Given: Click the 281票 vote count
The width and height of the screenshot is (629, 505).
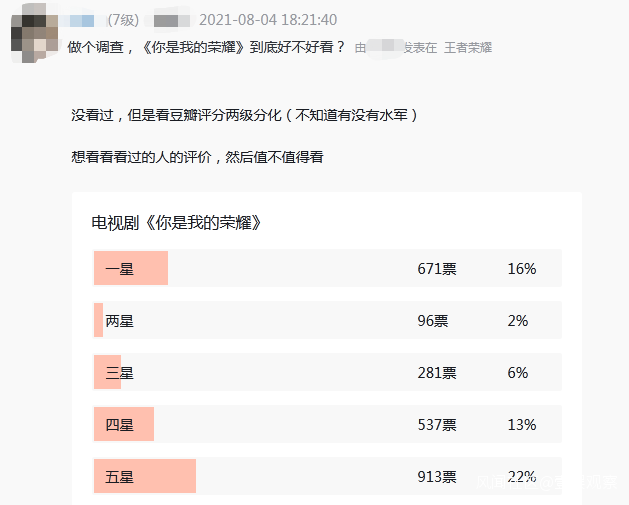Looking at the screenshot, I should tap(437, 373).
